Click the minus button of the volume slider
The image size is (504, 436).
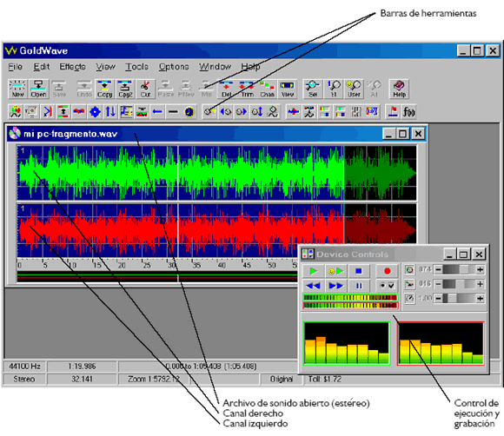(438, 269)
